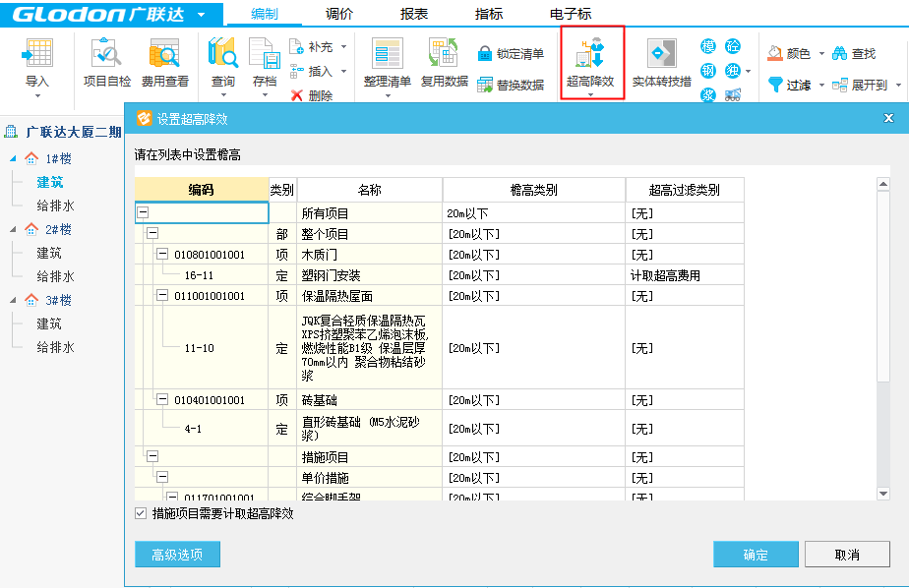This screenshot has height=588, width=909.
Task: Toggle 措施项目需要计取超高降效 checkbox
Action: [x=141, y=513]
